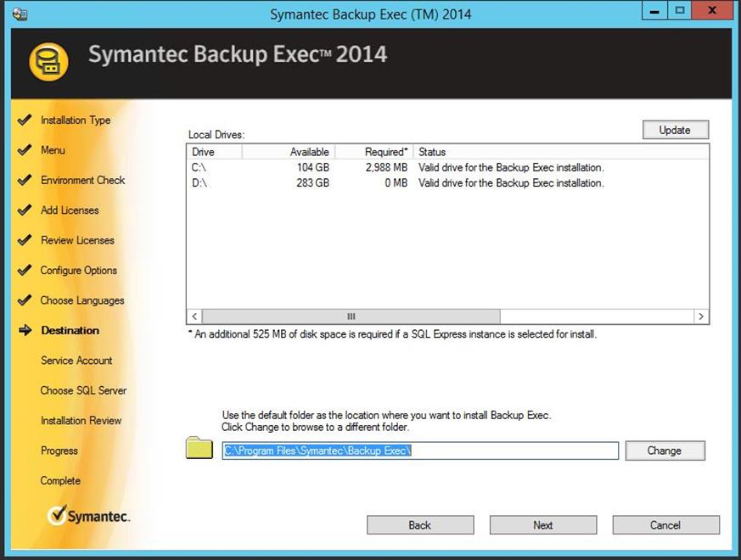The image size is (741, 560).
Task: Open the Configure Options step
Action: point(78,271)
